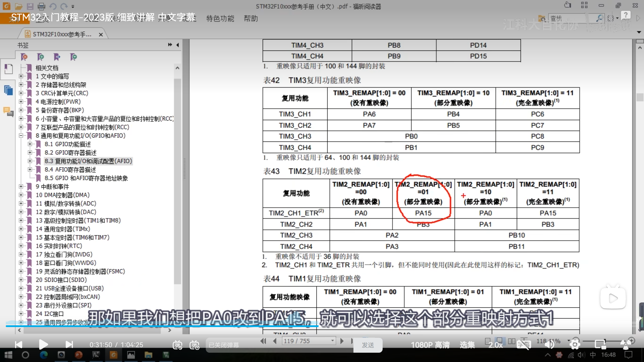
Task: Open 2.0x playback speed menu
Action: pyautogui.click(x=496, y=345)
